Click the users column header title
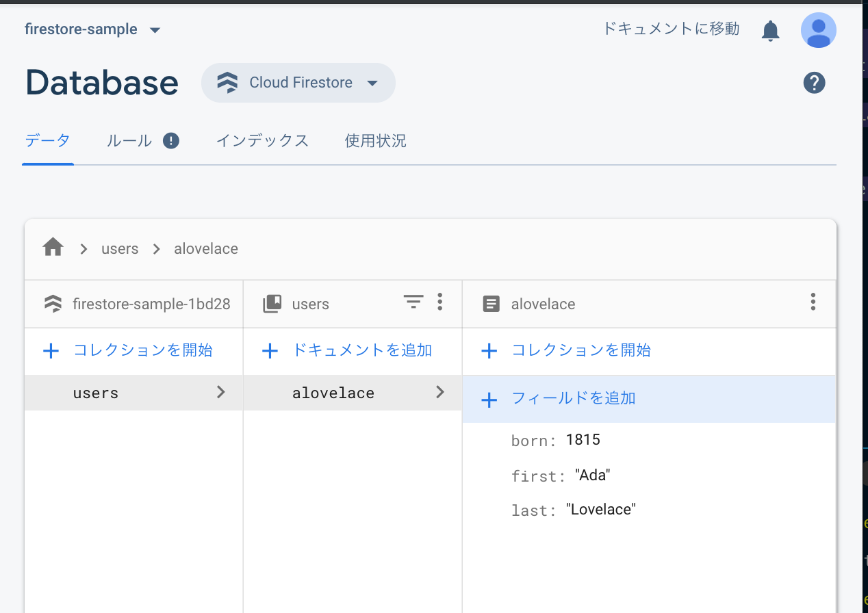This screenshot has height=613, width=868. point(311,304)
